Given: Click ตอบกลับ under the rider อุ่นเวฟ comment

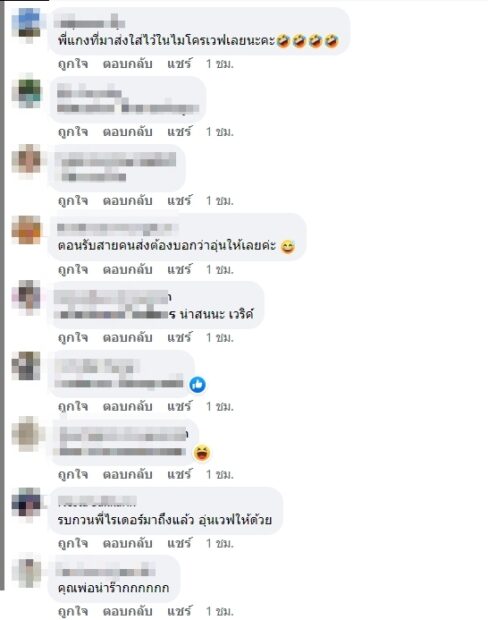Looking at the screenshot, I should coord(127,543).
